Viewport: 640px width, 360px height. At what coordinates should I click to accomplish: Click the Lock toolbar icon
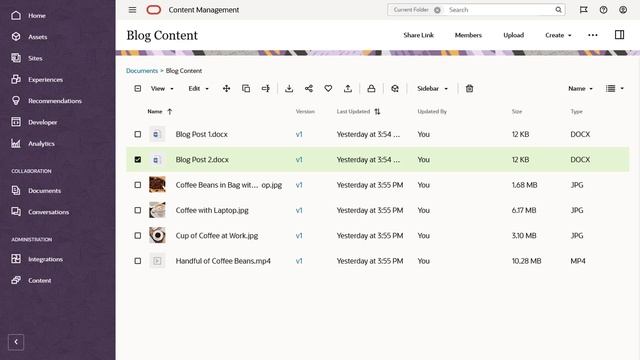(x=371, y=89)
